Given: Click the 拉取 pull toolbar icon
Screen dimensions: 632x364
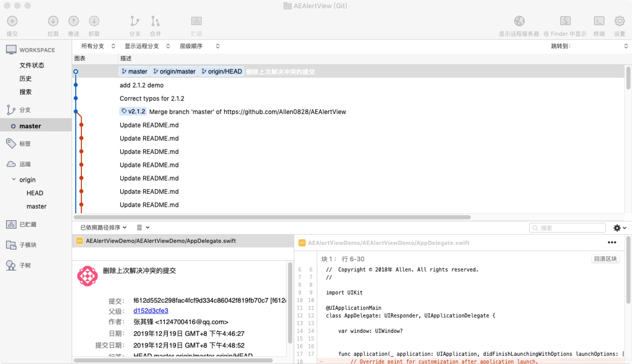Looking at the screenshot, I should coord(53,21).
